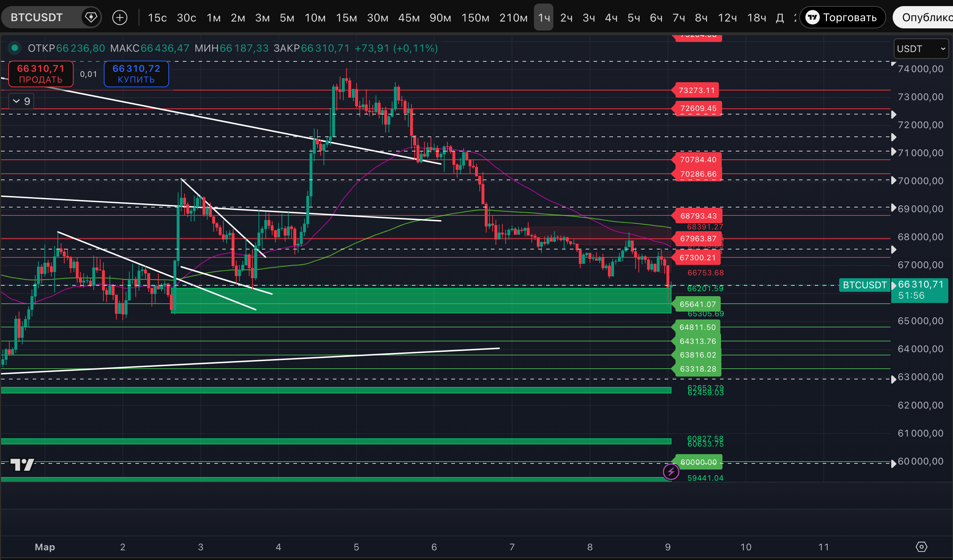Click the alert arrow at 60000 level
Screen dimensions: 953x560
(x=894, y=463)
